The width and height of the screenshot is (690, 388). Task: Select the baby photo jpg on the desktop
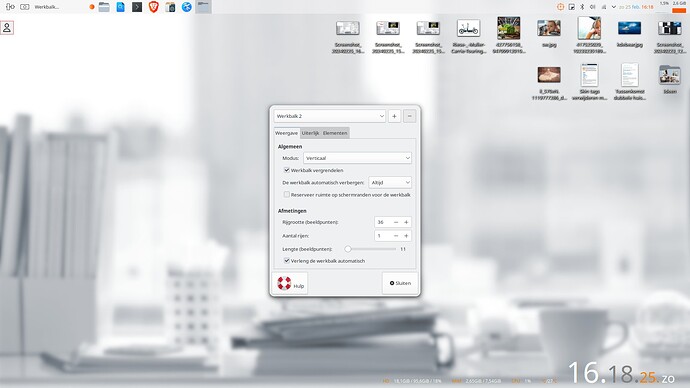[x=549, y=29]
